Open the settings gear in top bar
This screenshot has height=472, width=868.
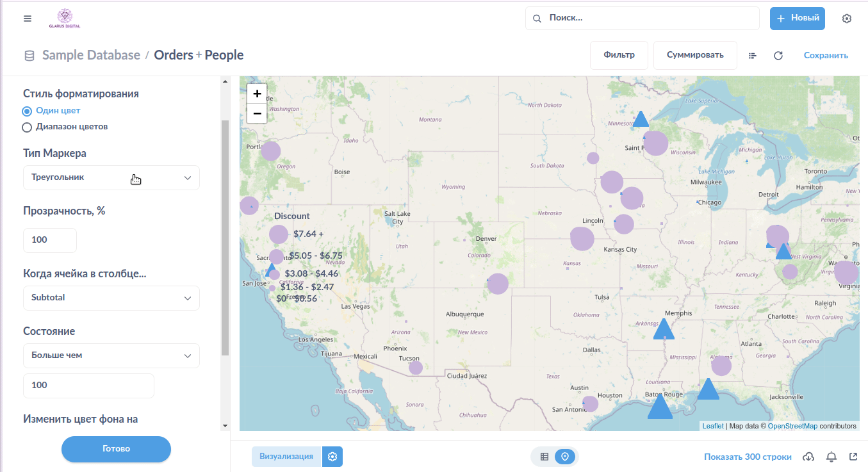(847, 19)
